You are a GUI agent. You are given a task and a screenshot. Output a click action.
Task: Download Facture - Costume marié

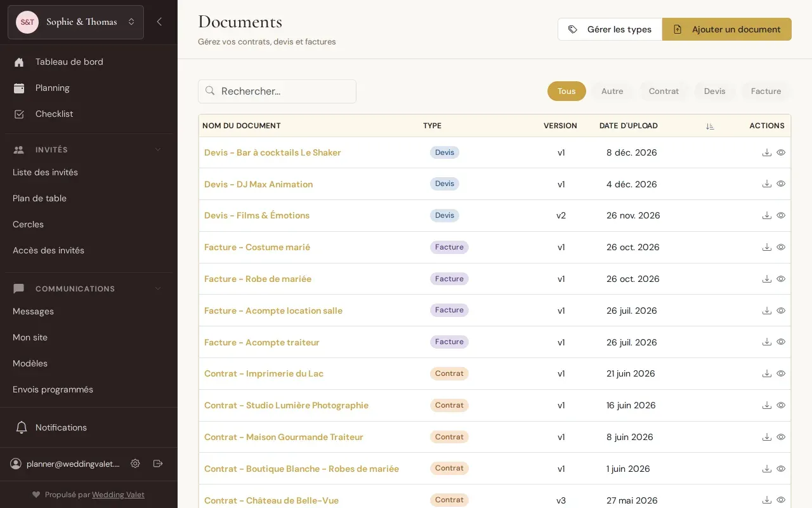pyautogui.click(x=766, y=247)
